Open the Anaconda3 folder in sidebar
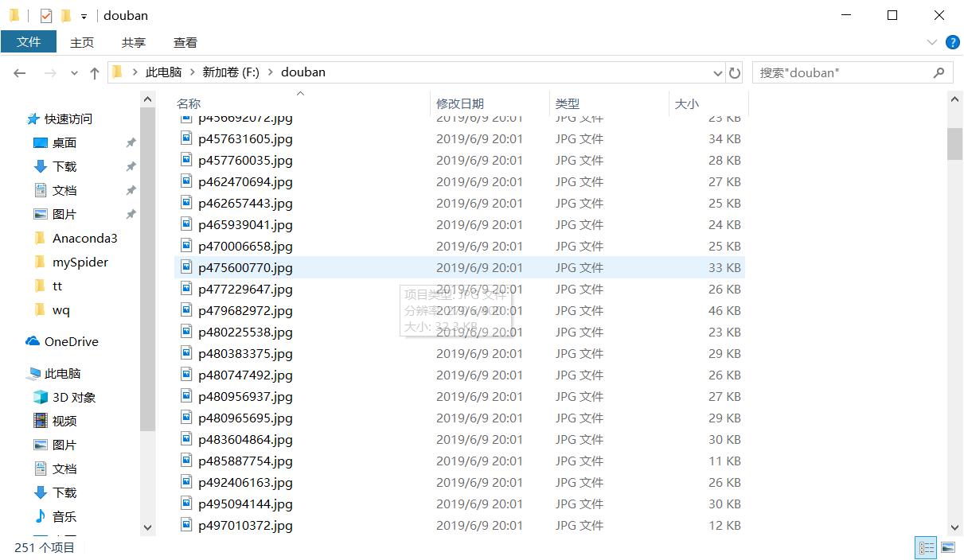This screenshot has width=964, height=560. [87, 238]
